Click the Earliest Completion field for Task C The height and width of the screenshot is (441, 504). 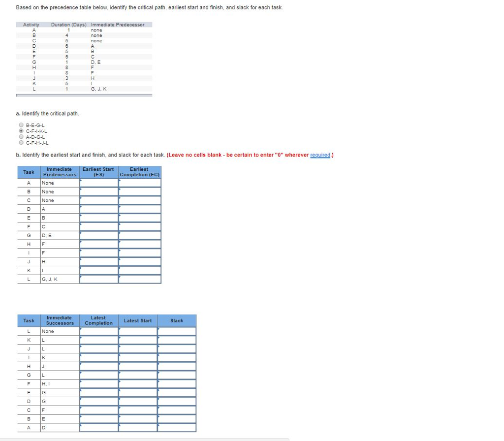(x=139, y=200)
